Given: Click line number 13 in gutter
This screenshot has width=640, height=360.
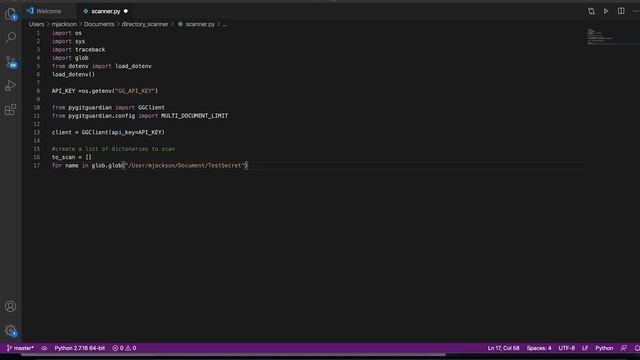Looking at the screenshot, I should tap(37, 132).
